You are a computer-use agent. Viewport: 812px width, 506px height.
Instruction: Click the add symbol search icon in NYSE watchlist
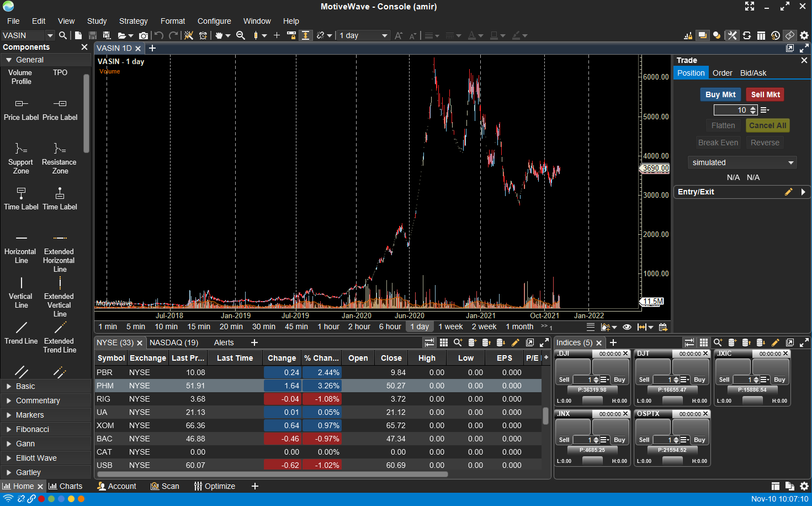458,342
